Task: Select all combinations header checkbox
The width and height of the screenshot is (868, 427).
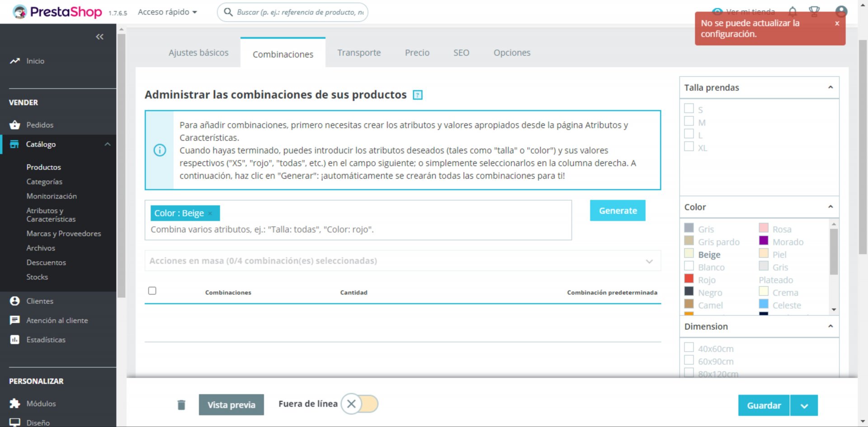Action: pos(152,291)
